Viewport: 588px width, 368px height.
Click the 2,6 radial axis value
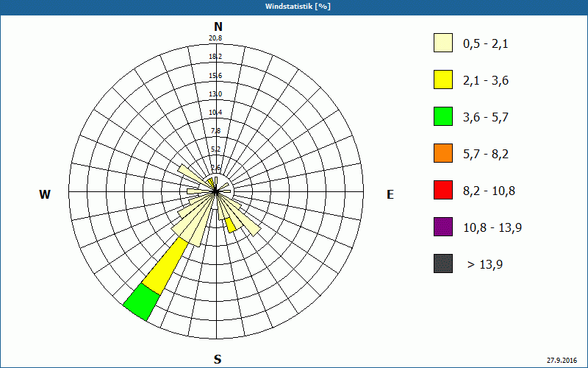coord(216,168)
